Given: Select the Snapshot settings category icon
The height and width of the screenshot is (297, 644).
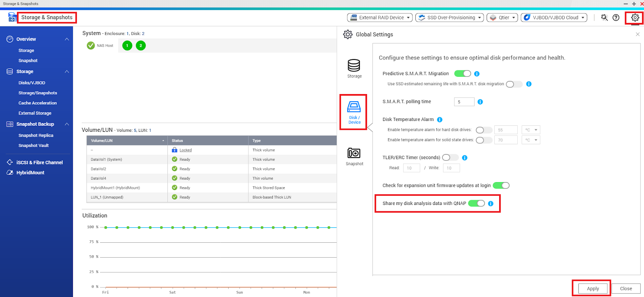Looking at the screenshot, I should pos(354,156).
